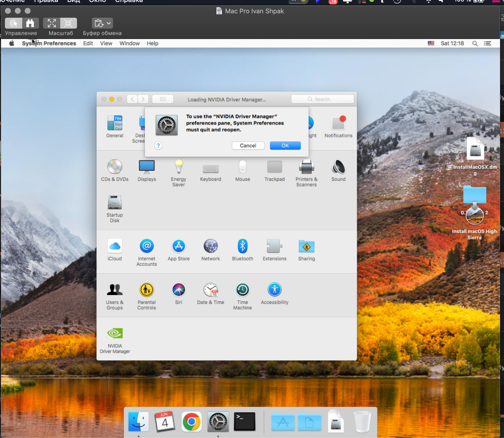Click the disk image icon in Dock

coord(336,422)
